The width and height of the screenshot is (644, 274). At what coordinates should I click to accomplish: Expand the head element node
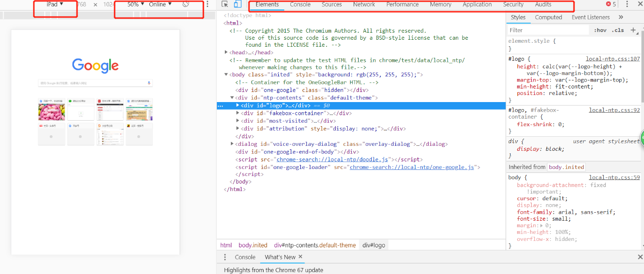pyautogui.click(x=226, y=52)
